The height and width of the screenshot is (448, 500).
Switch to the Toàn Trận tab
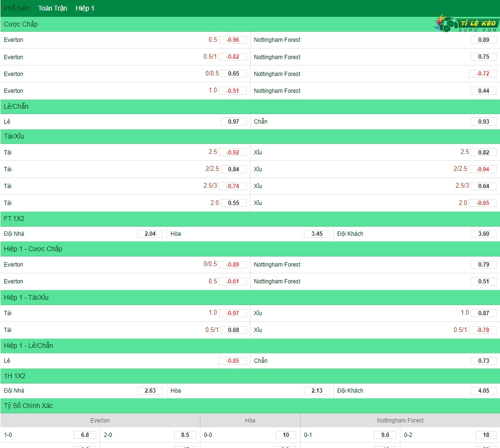coord(53,8)
